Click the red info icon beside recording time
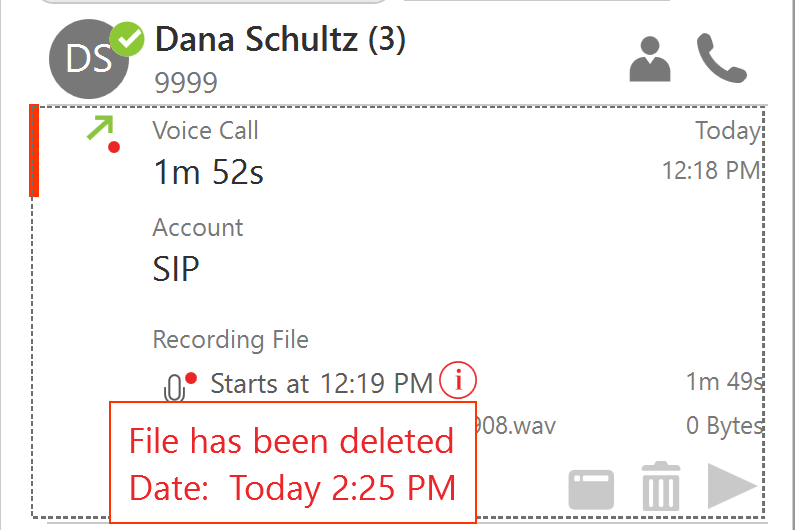 pos(458,380)
